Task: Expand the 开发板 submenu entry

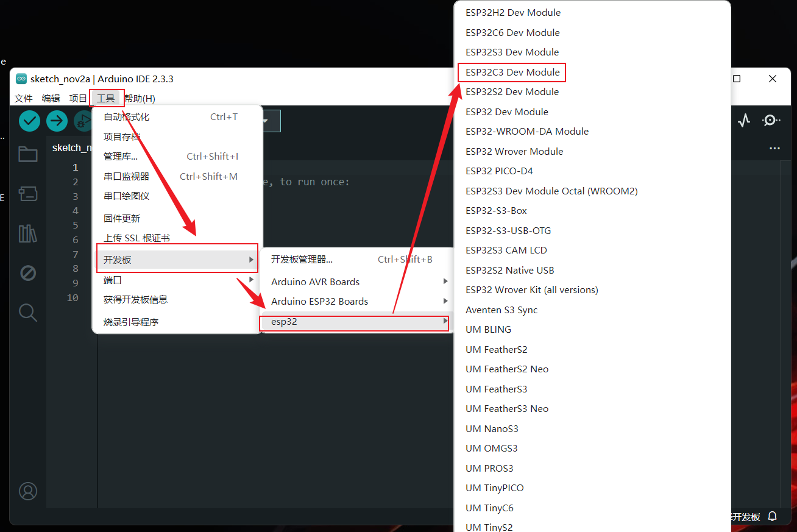Action: click(x=177, y=260)
